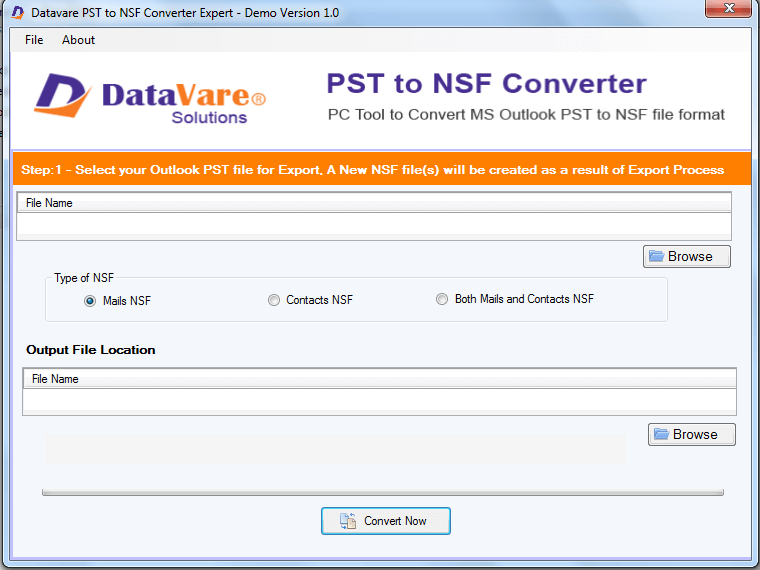Click the output File Name column header

pyautogui.click(x=379, y=379)
